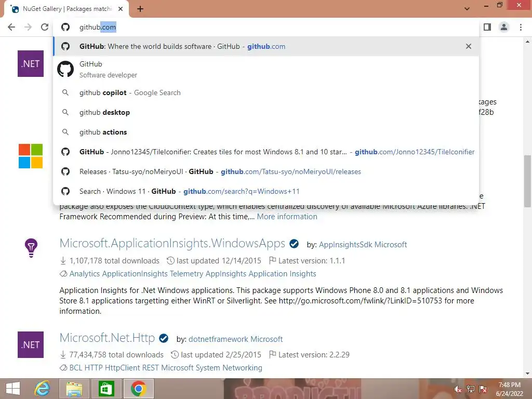The width and height of the screenshot is (532, 399).
Task: Close the NuGet Gallery tab
Action: [121, 9]
